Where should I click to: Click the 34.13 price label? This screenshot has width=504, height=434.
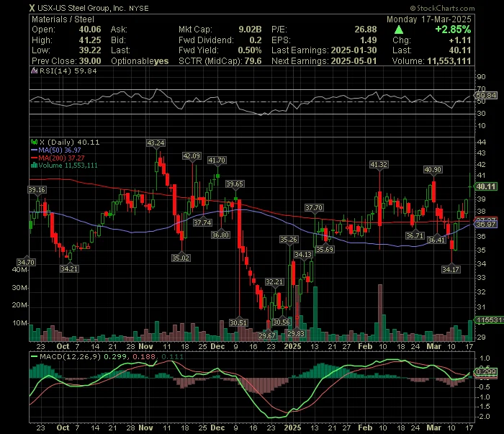(x=303, y=255)
